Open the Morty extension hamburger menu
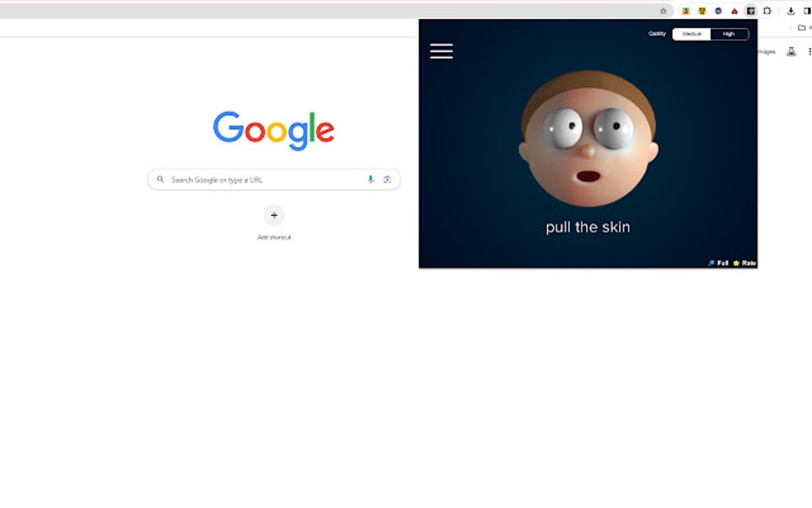 tap(441, 50)
